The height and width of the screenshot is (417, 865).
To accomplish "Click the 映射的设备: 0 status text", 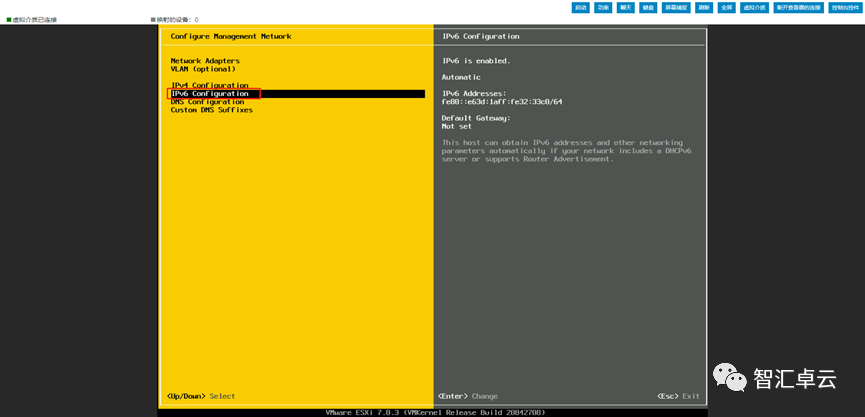I will (x=178, y=20).
